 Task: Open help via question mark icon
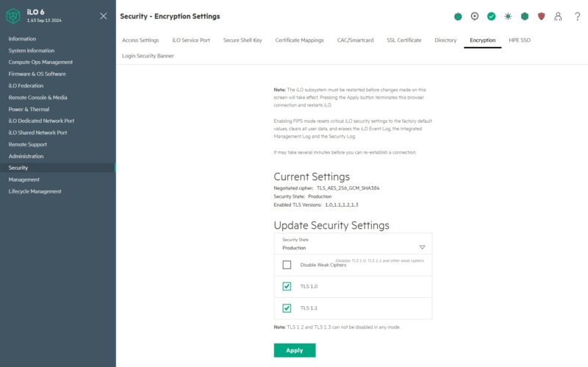pos(578,16)
